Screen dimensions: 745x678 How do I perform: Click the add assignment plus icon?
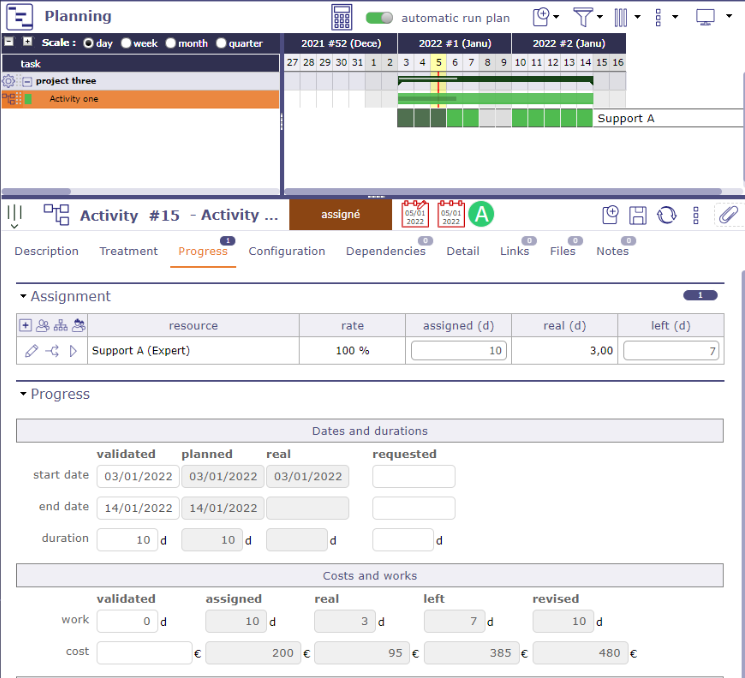(x=26, y=325)
